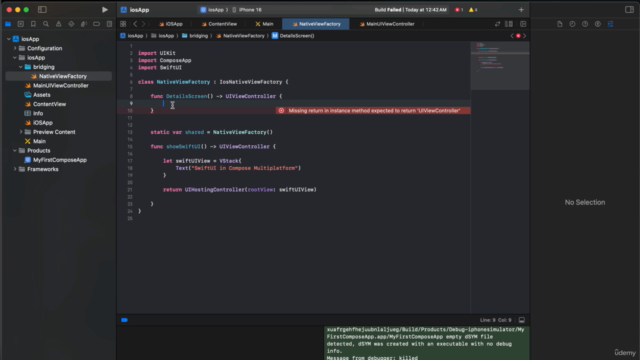Click the Build Failed status text
The height and width of the screenshot is (360, 640).
click(388, 10)
